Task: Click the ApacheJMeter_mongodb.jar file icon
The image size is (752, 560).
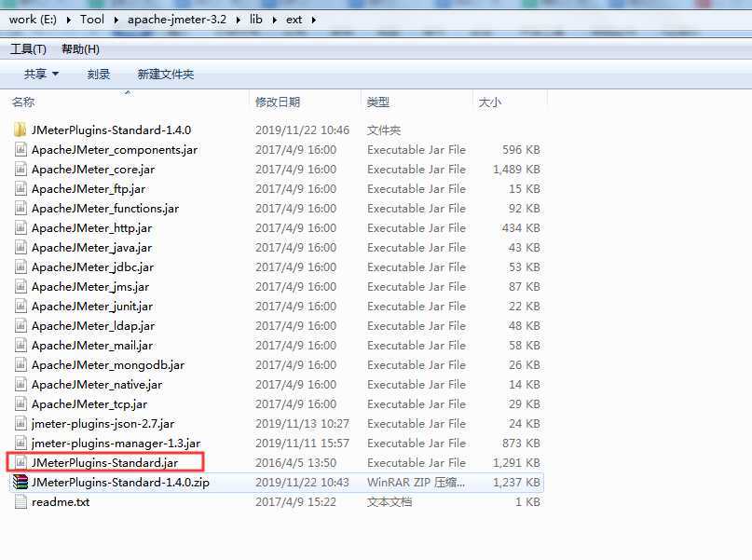Action: [x=21, y=365]
